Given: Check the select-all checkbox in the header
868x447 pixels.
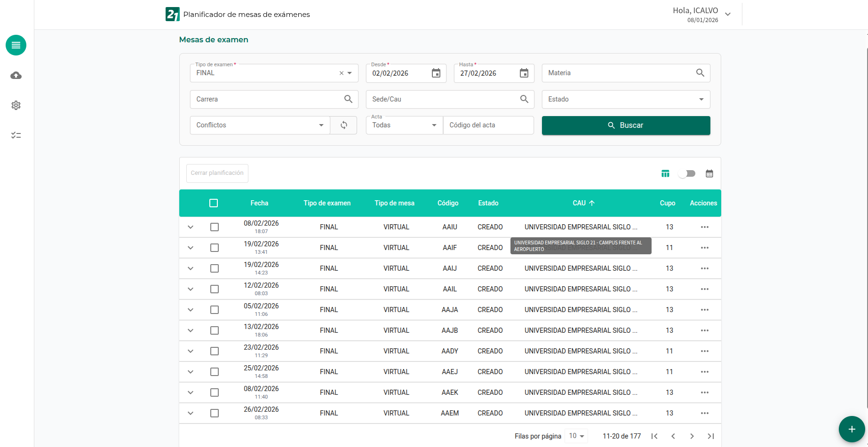Looking at the screenshot, I should tap(214, 203).
